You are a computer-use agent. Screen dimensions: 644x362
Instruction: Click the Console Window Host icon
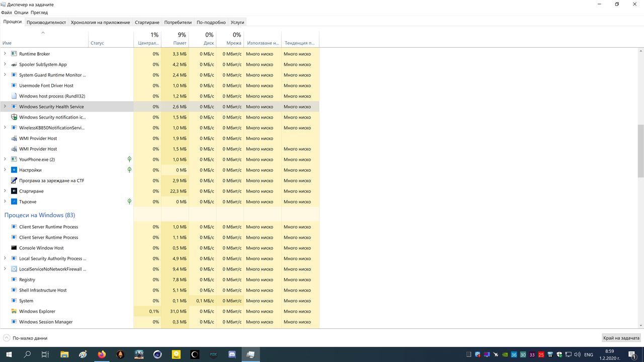tap(14, 248)
